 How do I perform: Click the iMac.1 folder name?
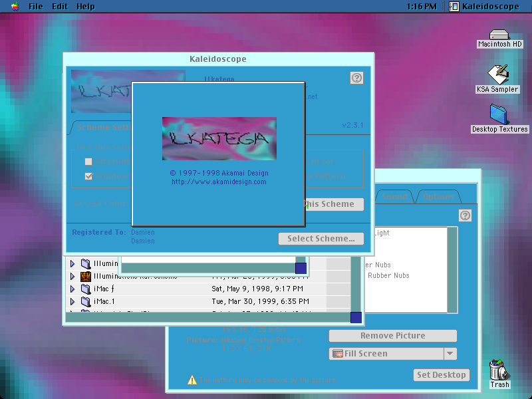tap(104, 301)
